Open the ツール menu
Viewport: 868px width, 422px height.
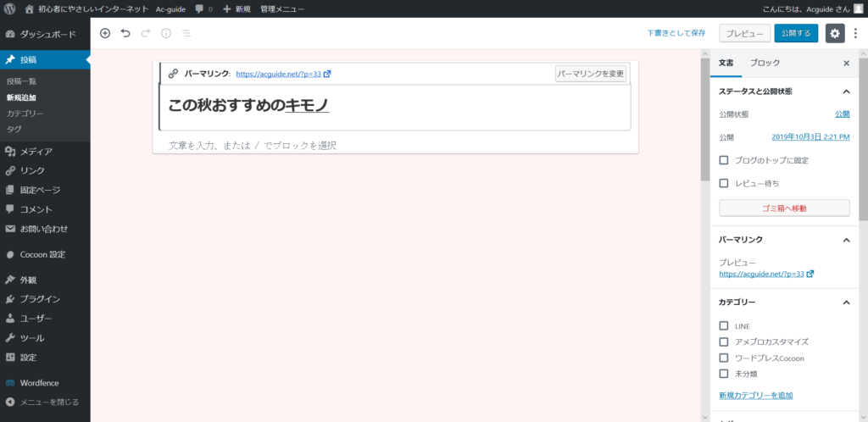(46, 338)
